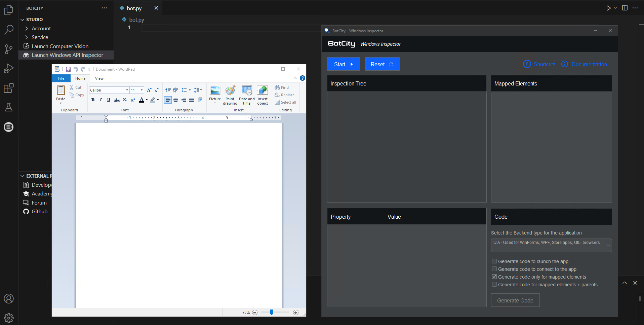Switch to the View tab in WordPad
Image resolution: width=644 pixels, height=325 pixels.
click(99, 78)
